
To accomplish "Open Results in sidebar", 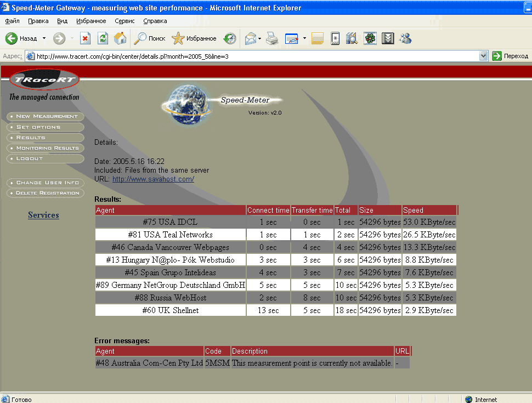I will [x=46, y=138].
